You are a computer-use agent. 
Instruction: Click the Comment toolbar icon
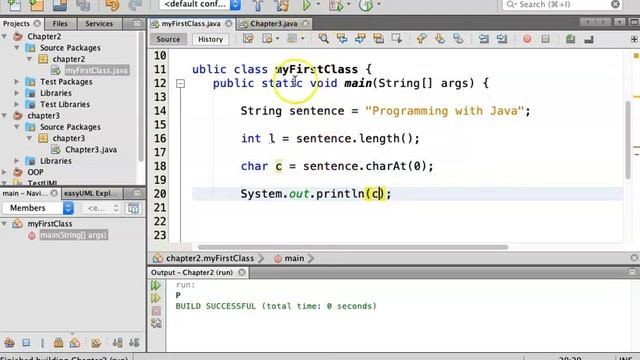(570, 39)
